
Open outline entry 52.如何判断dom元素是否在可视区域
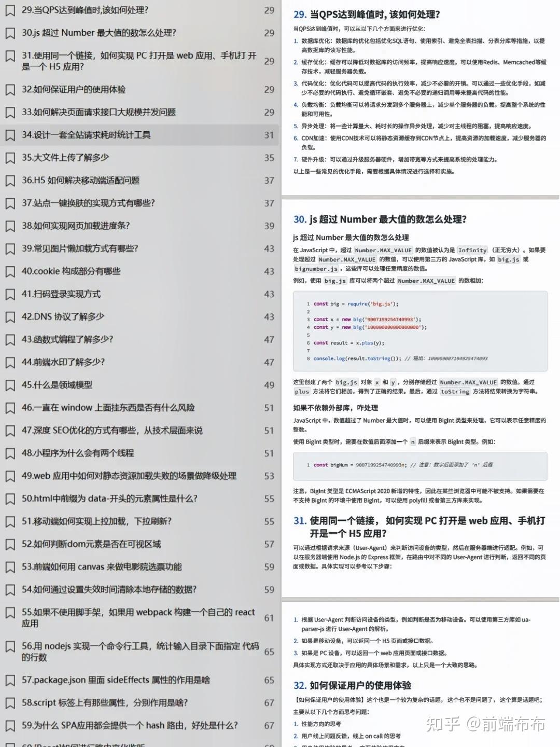click(x=139, y=544)
